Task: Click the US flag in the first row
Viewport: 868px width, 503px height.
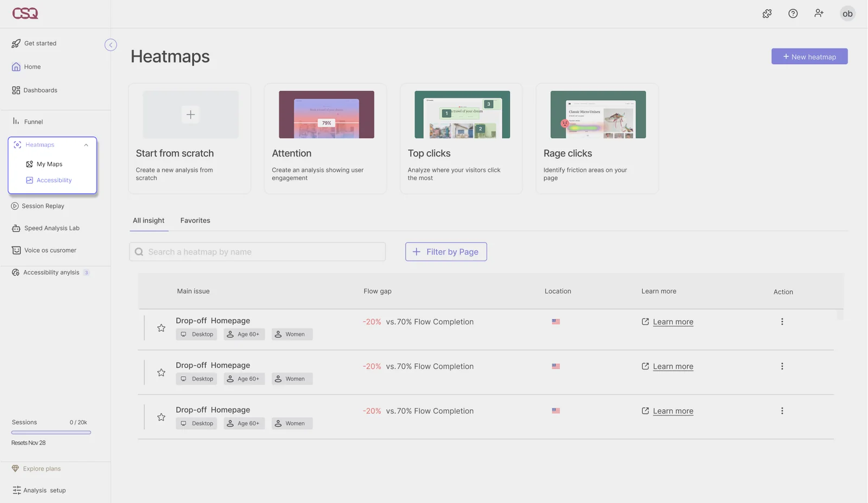Action: coord(556,322)
